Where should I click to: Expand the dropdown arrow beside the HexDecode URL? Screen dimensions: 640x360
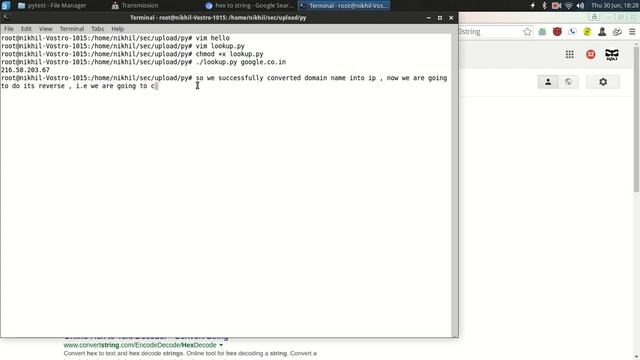[x=221, y=345]
